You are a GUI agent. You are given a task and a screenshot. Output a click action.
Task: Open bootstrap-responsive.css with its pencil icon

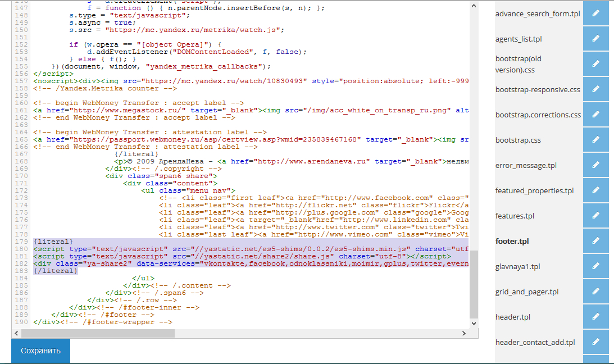click(595, 89)
